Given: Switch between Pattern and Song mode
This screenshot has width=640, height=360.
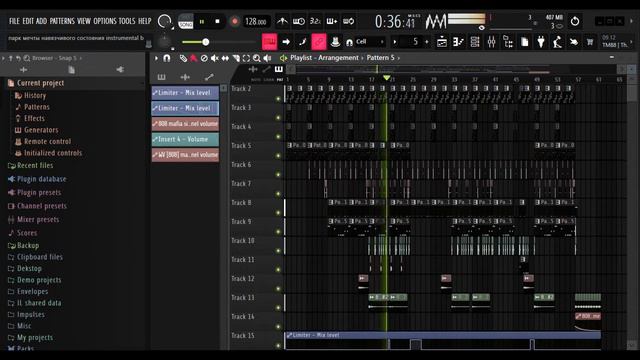Looking at the screenshot, I should point(186,21).
